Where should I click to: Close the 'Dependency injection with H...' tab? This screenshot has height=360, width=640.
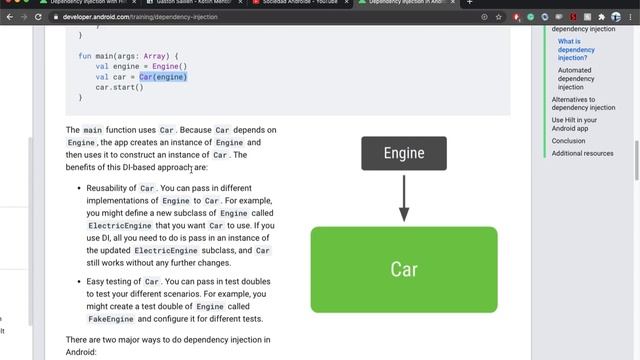click(x=134, y=2)
